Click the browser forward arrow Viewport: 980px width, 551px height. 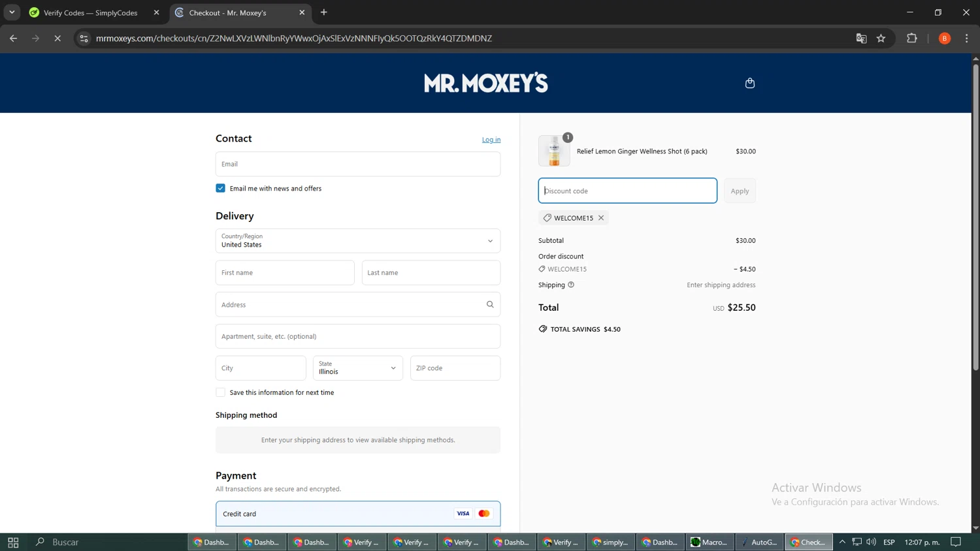[x=35, y=39]
